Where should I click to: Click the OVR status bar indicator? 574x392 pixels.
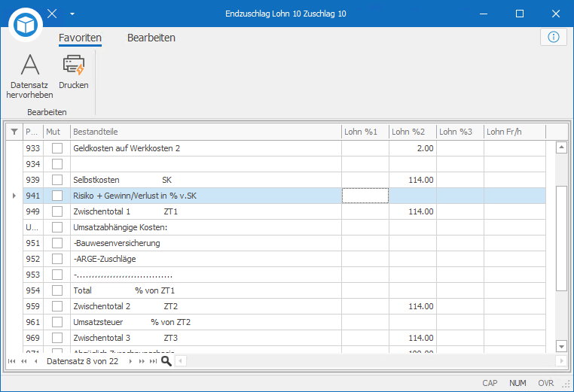tap(546, 383)
